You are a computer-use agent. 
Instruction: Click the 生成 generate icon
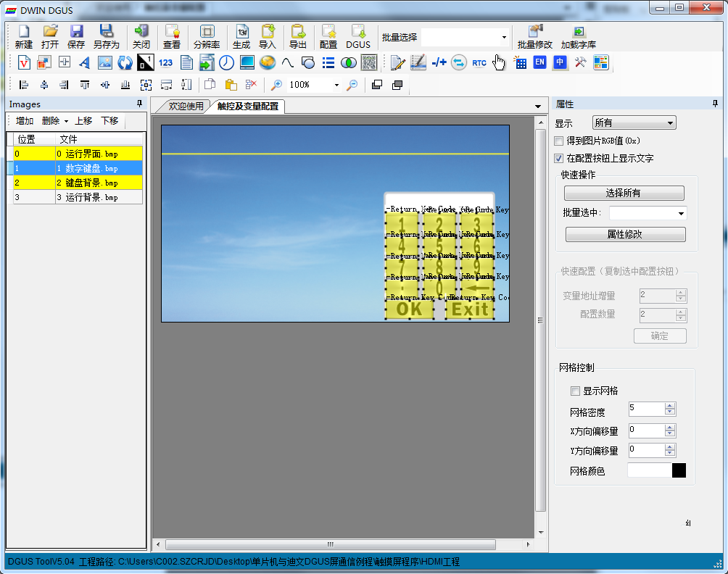pyautogui.click(x=241, y=37)
